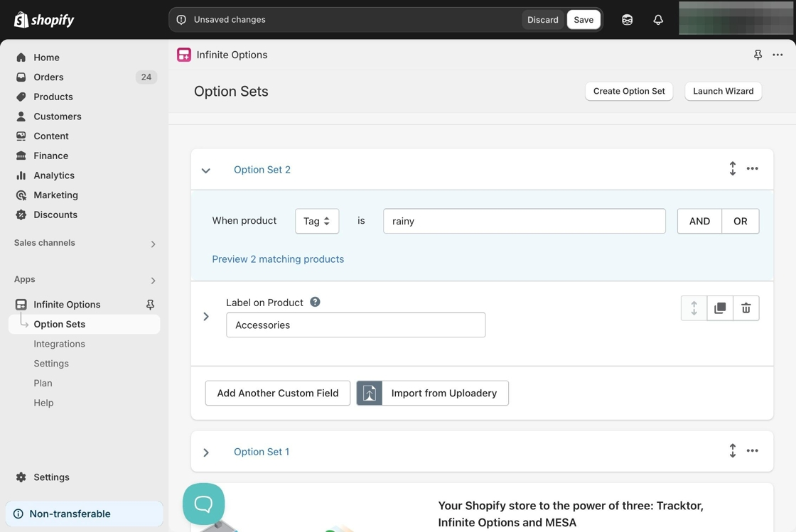Viewport: 796px width, 532px height.
Task: Click the reorder arrows icon for Option Set 2
Action: tap(732, 168)
